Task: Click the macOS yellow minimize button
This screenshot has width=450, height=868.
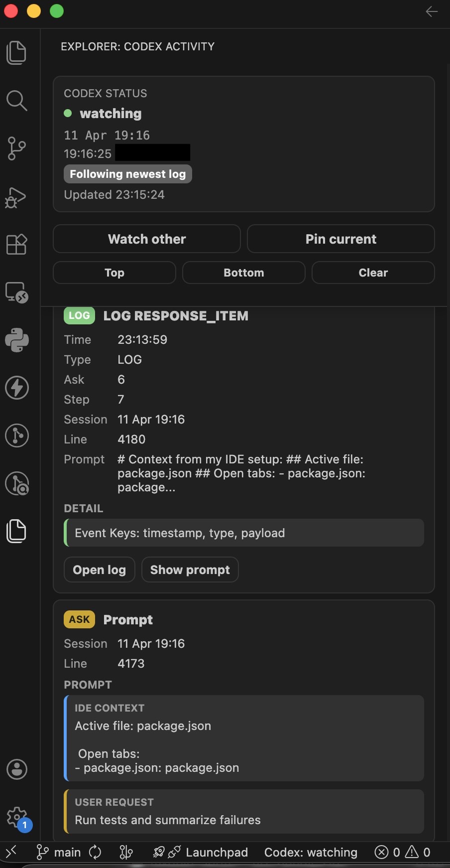Action: (34, 11)
